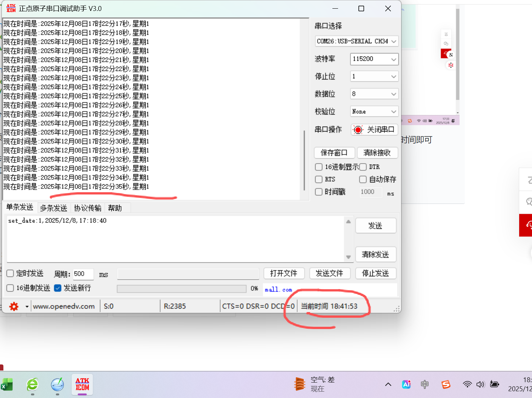Open the 115200 baud rate dropdown

374,59
